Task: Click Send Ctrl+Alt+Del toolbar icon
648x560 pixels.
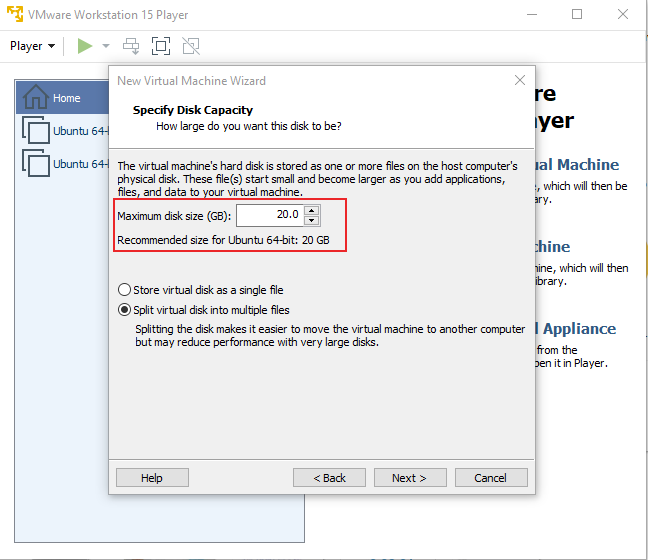Action: (131, 46)
